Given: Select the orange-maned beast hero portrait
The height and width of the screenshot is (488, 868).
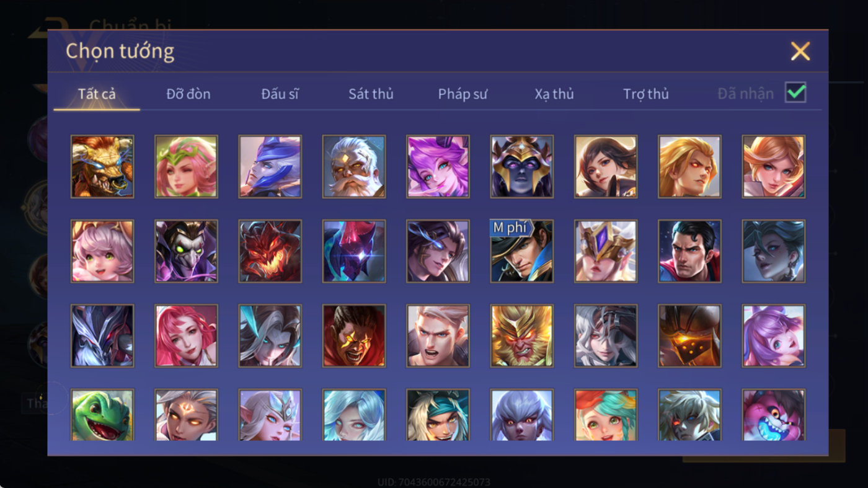Looking at the screenshot, I should 102,167.
